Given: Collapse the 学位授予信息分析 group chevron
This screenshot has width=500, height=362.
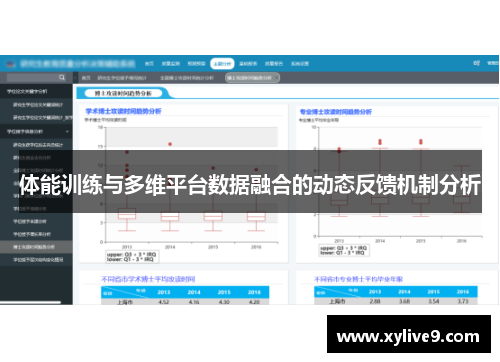Looking at the screenshot, I should pos(67,132).
